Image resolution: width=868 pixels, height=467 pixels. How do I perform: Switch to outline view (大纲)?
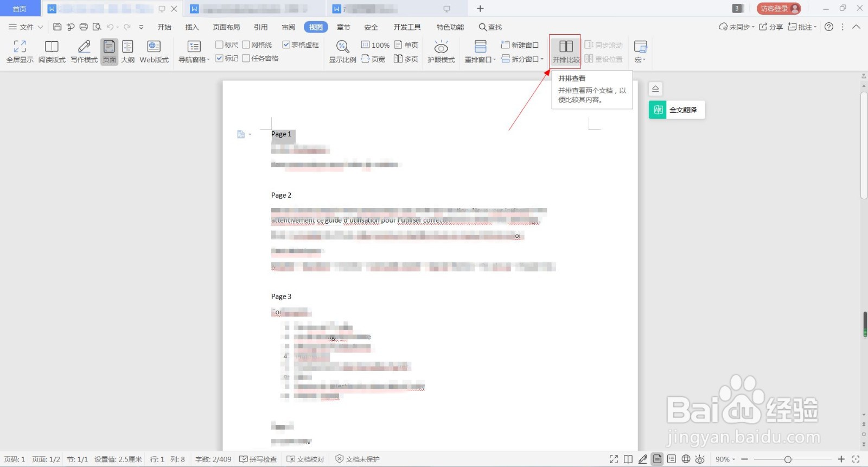(x=127, y=52)
